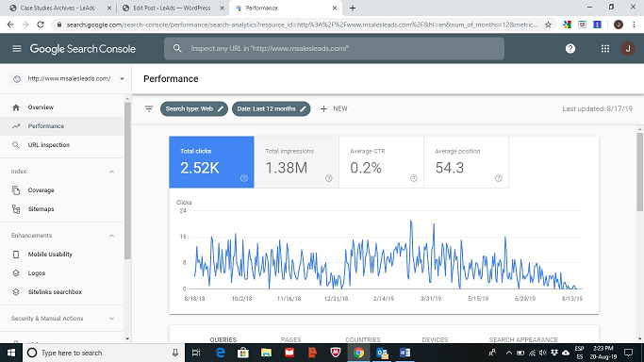The image size is (644, 362).
Task: Switch to the DEVICES tab
Action: coord(435,339)
